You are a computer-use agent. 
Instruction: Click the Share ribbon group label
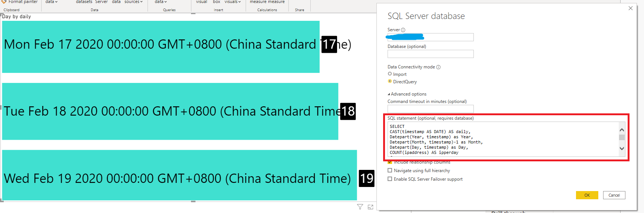pos(300,10)
